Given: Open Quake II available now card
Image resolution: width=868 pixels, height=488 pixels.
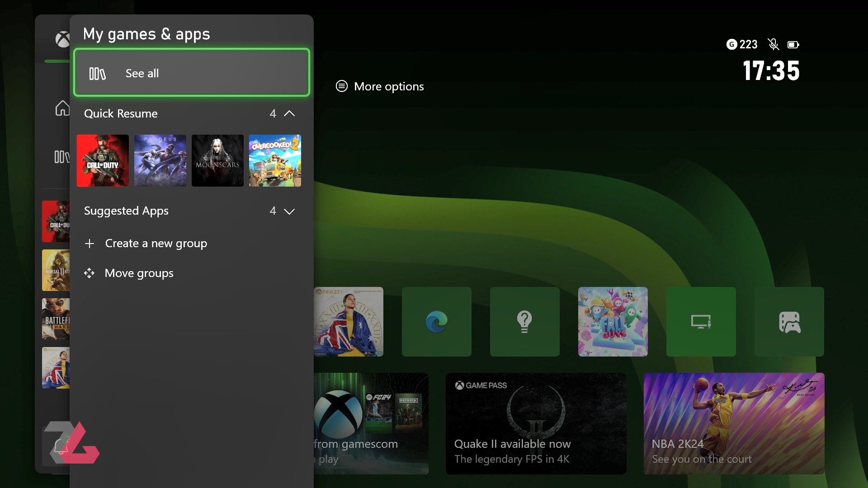Looking at the screenshot, I should [536, 423].
